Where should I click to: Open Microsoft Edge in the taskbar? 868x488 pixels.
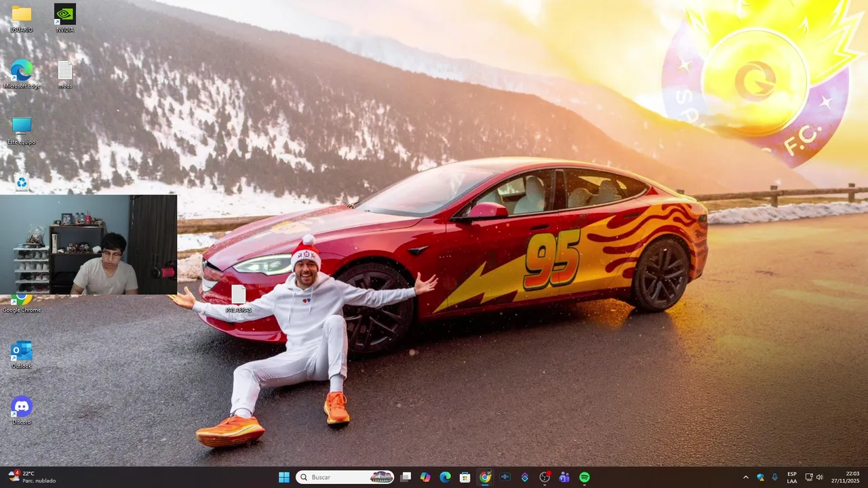[445, 477]
